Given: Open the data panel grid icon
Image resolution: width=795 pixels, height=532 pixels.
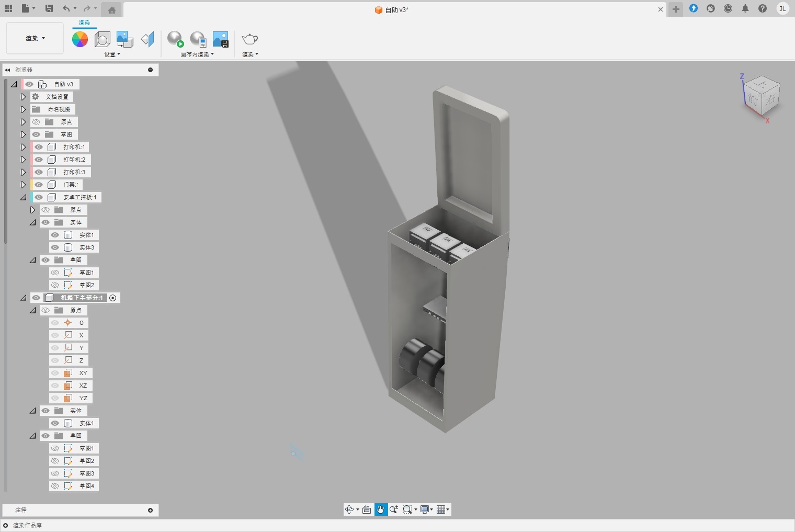Looking at the screenshot, I should coord(8,8).
